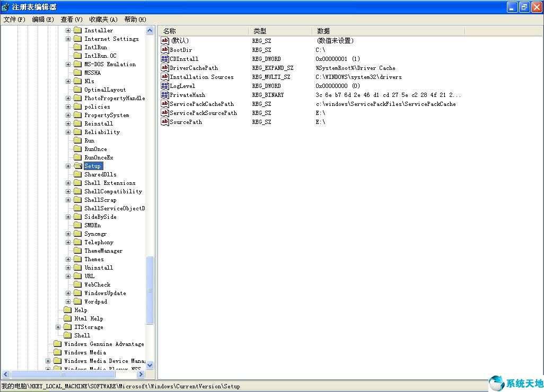The height and width of the screenshot is (392, 544).
Task: Click the folder icon of the Uninstall key
Action: coord(77,268)
